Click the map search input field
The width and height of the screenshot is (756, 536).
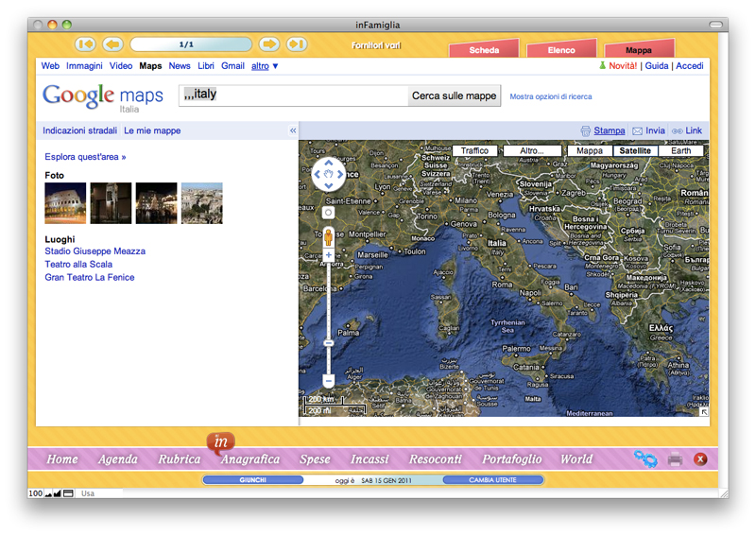pyautogui.click(x=293, y=95)
